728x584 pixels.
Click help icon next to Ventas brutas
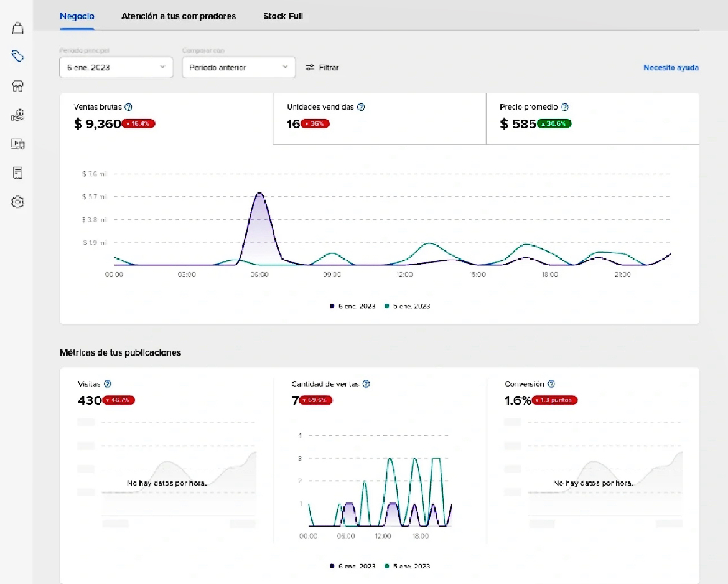coord(129,107)
